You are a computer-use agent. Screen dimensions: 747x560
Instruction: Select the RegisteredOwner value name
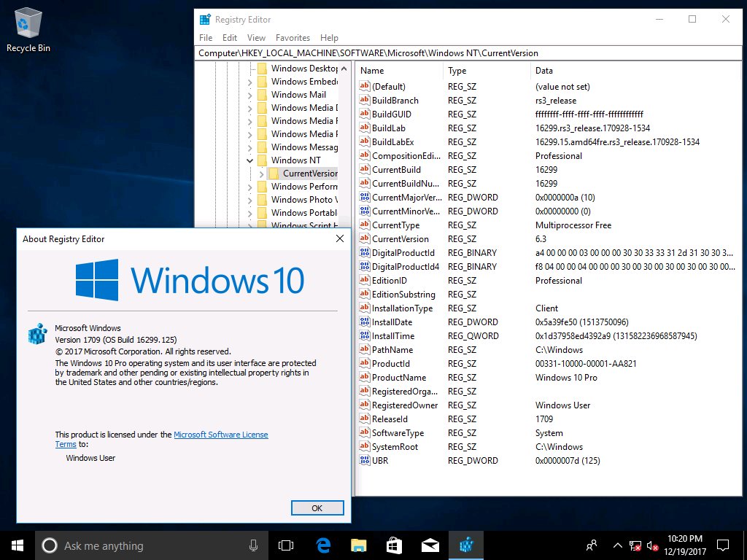(404, 405)
